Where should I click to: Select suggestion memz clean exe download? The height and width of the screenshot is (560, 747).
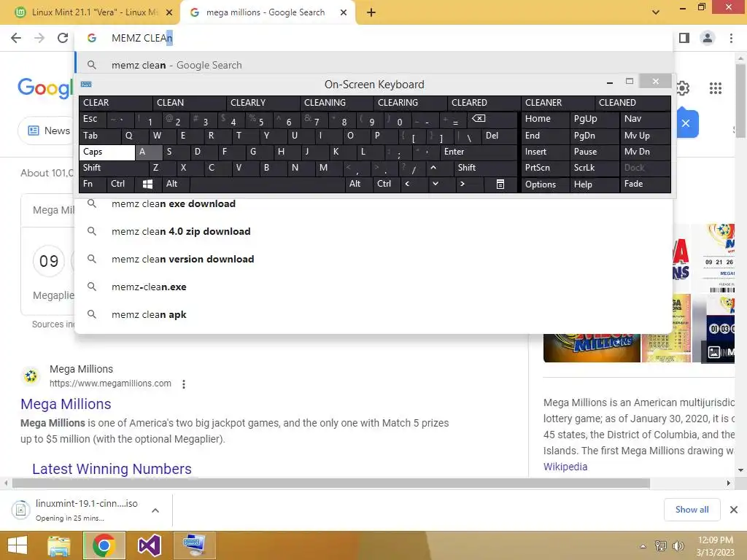(x=373, y=204)
